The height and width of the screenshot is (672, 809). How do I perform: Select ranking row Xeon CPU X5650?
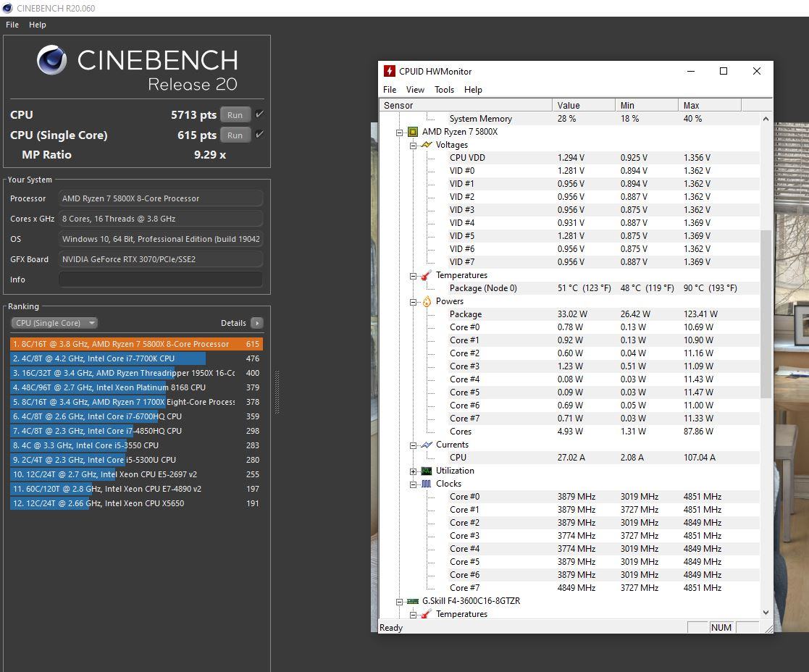pyautogui.click(x=136, y=503)
